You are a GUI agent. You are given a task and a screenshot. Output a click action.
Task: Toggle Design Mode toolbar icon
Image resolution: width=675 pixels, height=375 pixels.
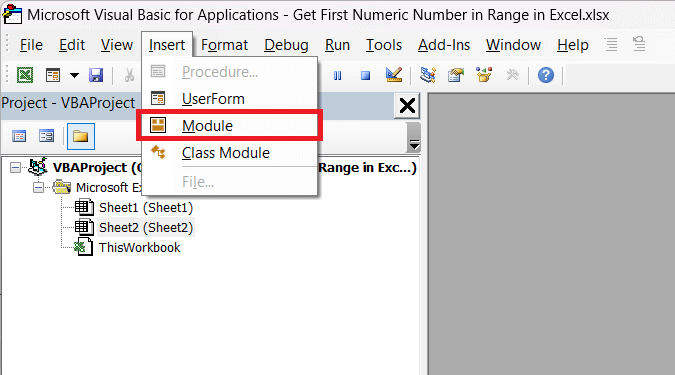point(394,75)
